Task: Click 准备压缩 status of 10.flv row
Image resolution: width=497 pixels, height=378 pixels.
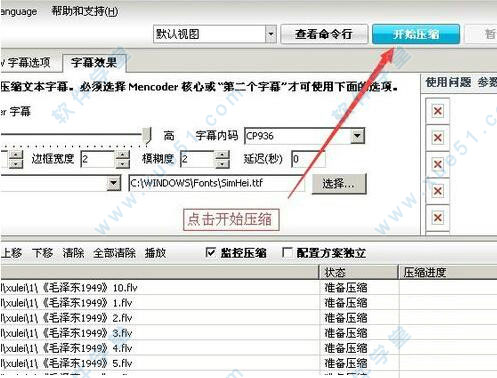Action: [346, 287]
